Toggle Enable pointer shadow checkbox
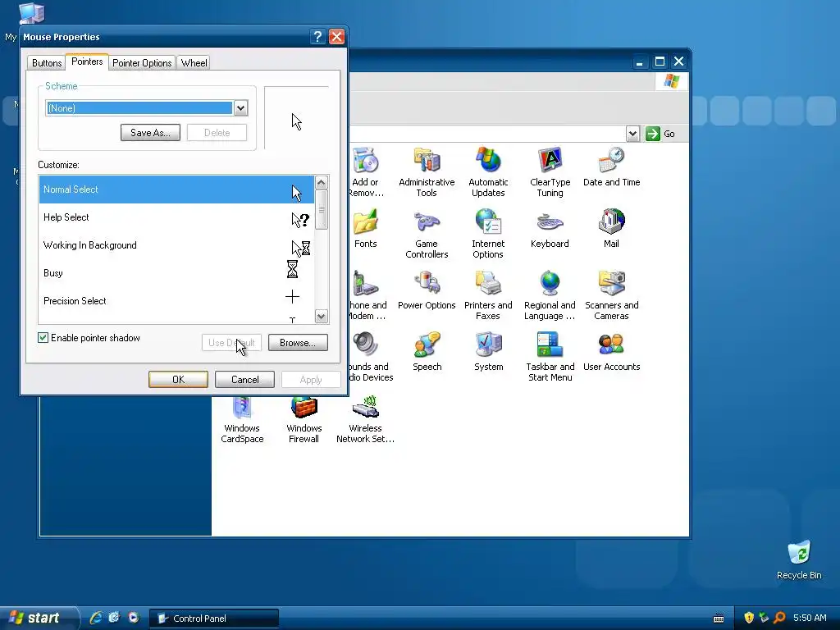Screen dimensions: 840x630 (43, 337)
